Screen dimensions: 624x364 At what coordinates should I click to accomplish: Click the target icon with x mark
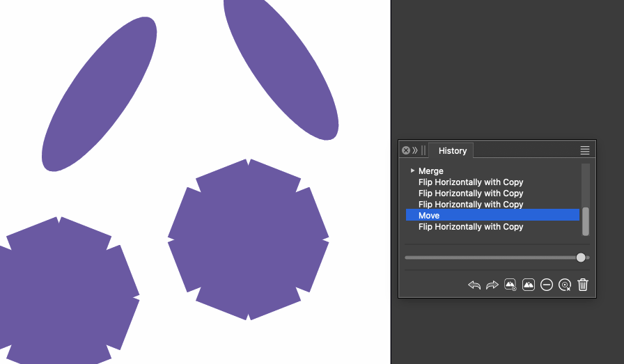[x=565, y=285]
